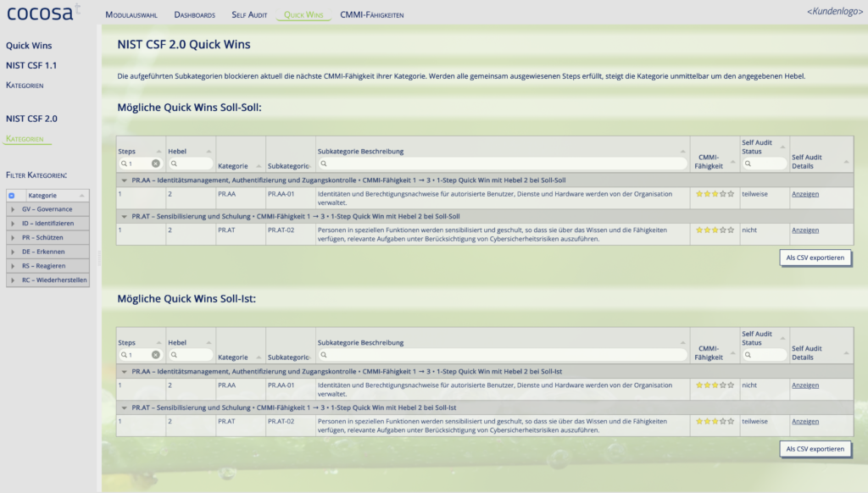Expand the PR – Schützen filter node
The width and height of the screenshot is (868, 493).
coord(13,237)
